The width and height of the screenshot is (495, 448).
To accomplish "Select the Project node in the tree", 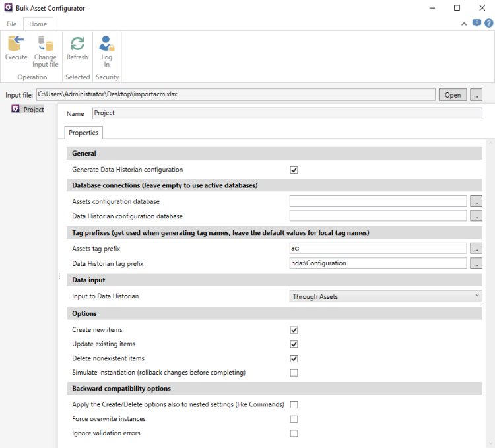I will coord(33,110).
